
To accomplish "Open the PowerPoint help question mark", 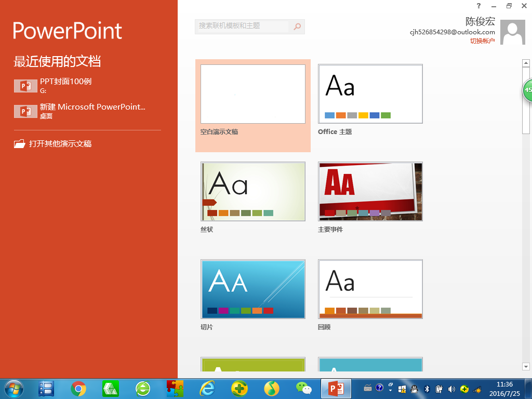I will pos(478,6).
